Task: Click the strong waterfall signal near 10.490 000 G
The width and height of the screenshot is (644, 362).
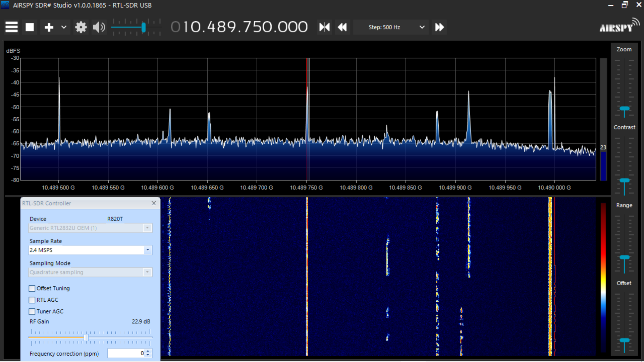Action: 550,277
